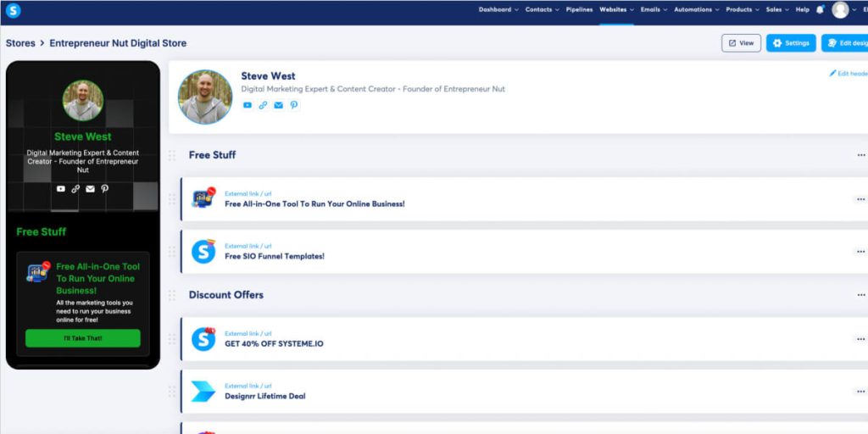Click YouTube icon in the mobile preview
Image resolution: width=868 pixels, height=434 pixels.
click(x=61, y=189)
